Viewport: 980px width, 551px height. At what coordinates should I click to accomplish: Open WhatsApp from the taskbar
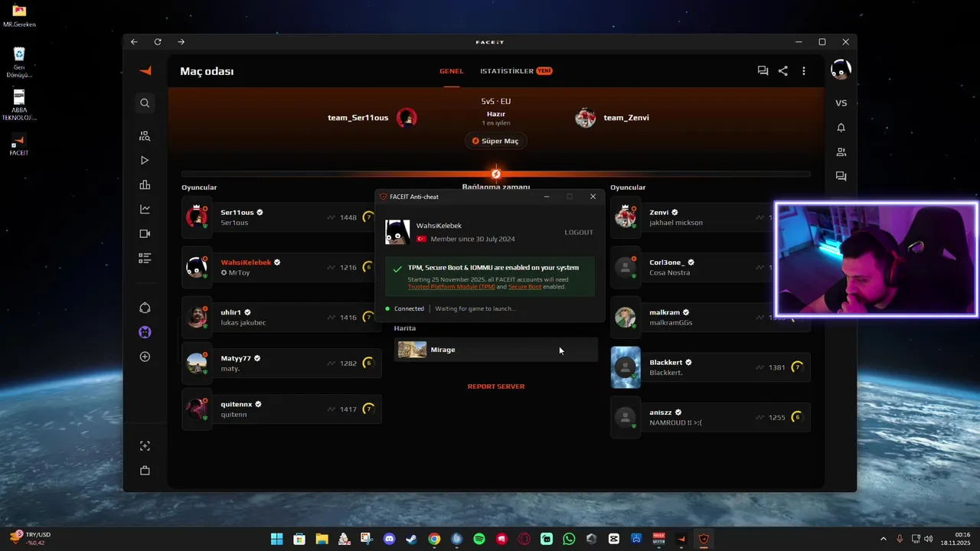point(569,539)
